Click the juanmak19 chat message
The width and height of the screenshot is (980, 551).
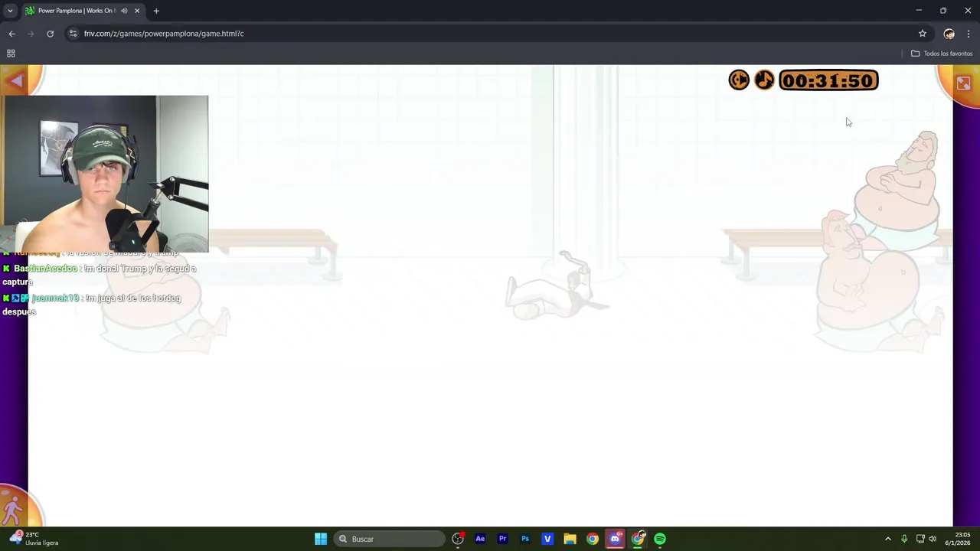click(92, 305)
